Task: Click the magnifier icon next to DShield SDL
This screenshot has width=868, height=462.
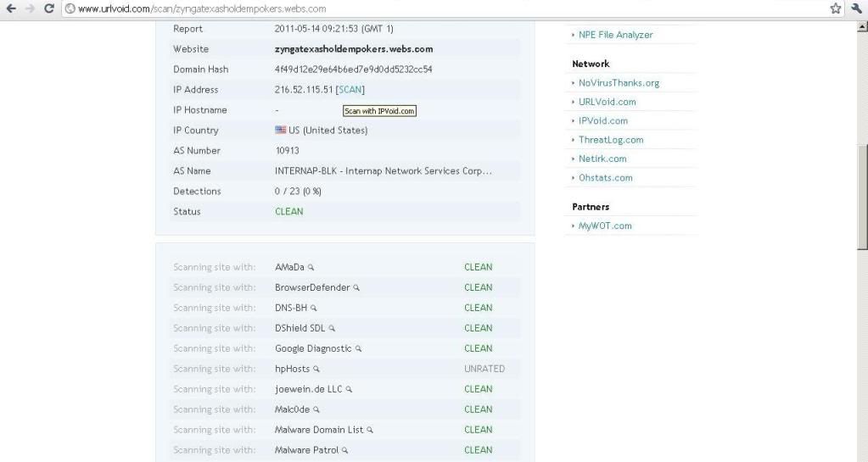Action: pyautogui.click(x=332, y=329)
